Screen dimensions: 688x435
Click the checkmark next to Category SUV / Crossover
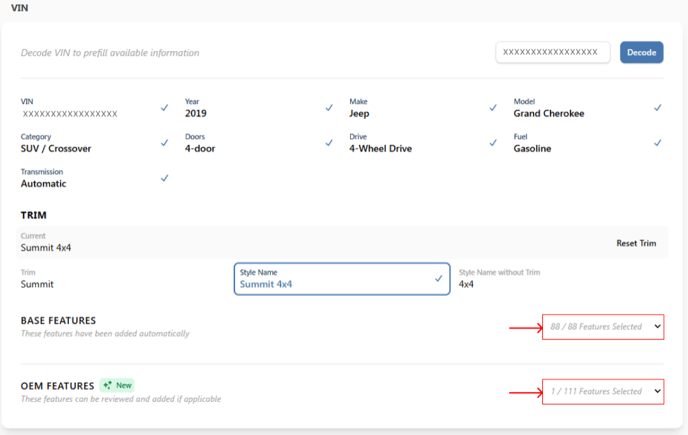[x=165, y=143]
